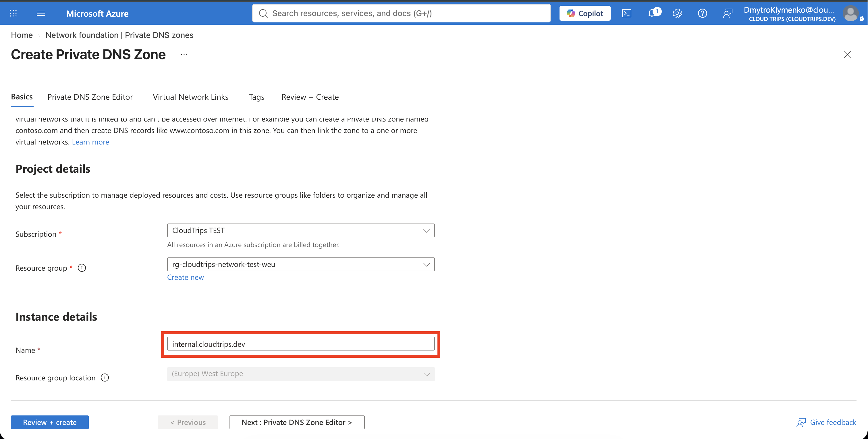Switch to Virtual Network Links tab

[x=190, y=97]
